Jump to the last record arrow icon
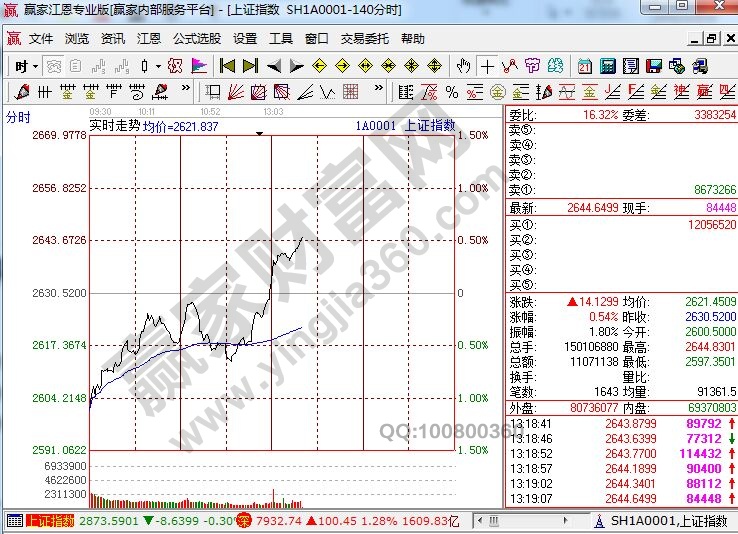738x534 pixels. 250,66
